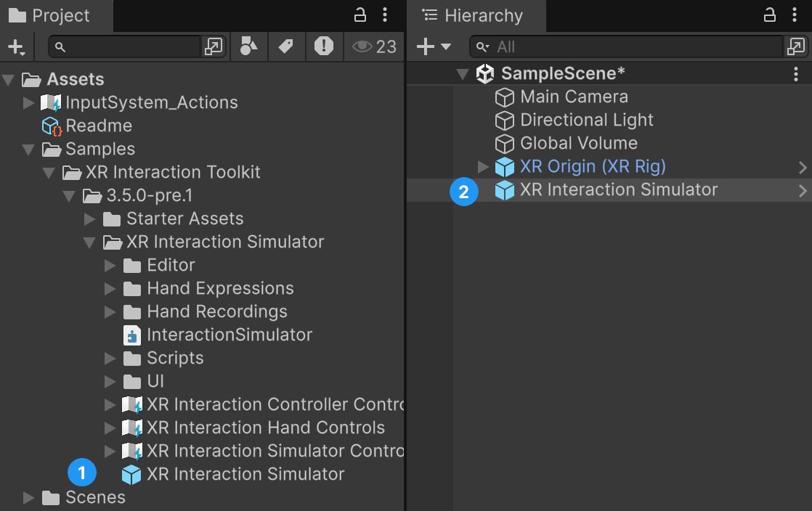Image resolution: width=812 pixels, height=511 pixels.
Task: Select the Global Volume object
Action: click(x=567, y=144)
